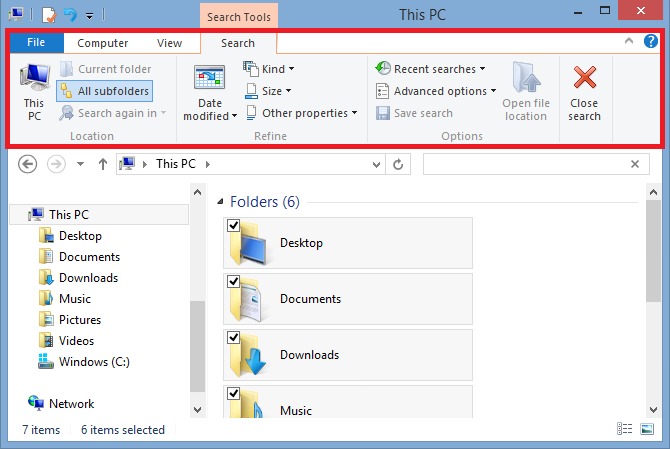Expand the Advanced options dropdown arrow
Screen dimensions: 670x449
click(493, 91)
